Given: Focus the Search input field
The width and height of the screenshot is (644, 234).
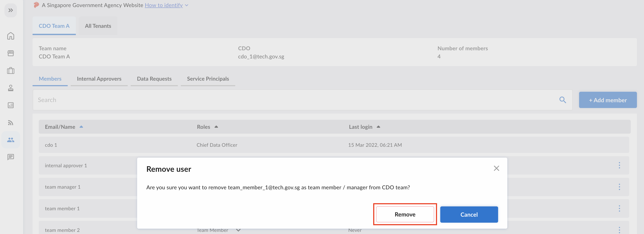Looking at the screenshot, I should click(x=303, y=100).
